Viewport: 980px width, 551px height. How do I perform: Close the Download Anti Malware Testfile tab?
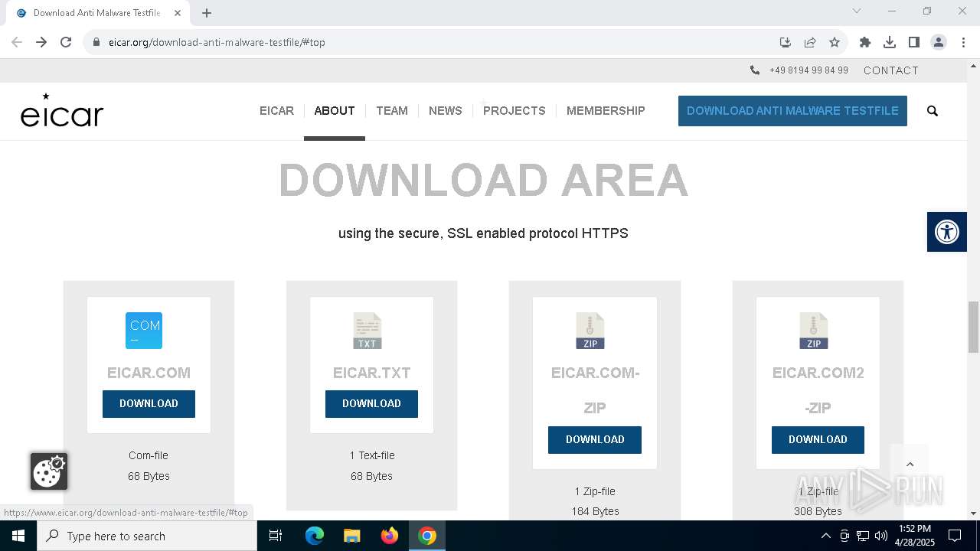(x=178, y=13)
